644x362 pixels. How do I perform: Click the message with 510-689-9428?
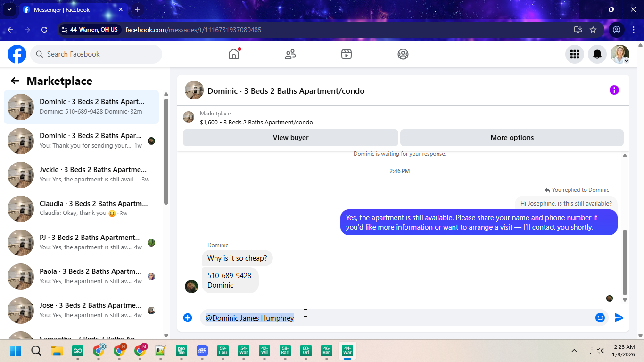point(230,280)
